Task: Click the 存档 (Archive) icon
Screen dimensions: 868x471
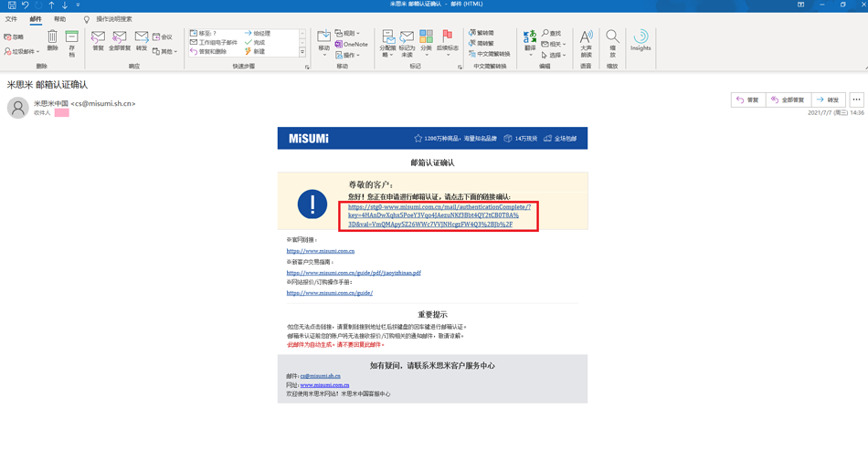Action: 71,41
